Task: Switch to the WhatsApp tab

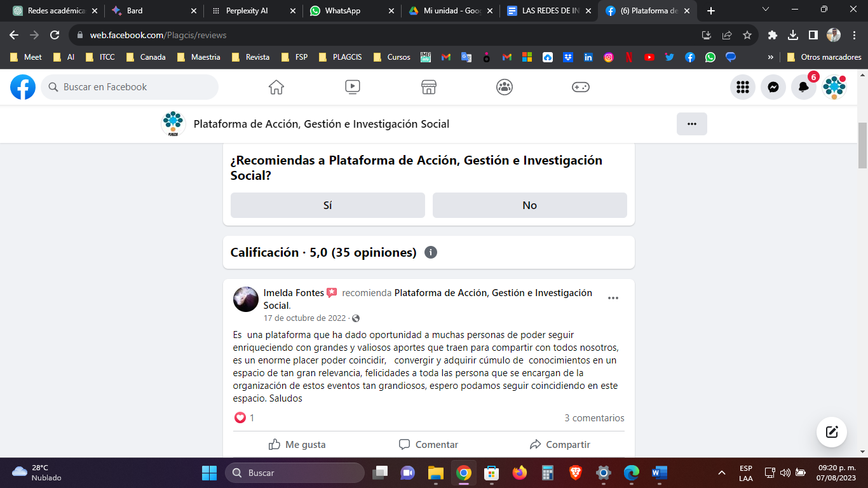Action: pyautogui.click(x=353, y=11)
